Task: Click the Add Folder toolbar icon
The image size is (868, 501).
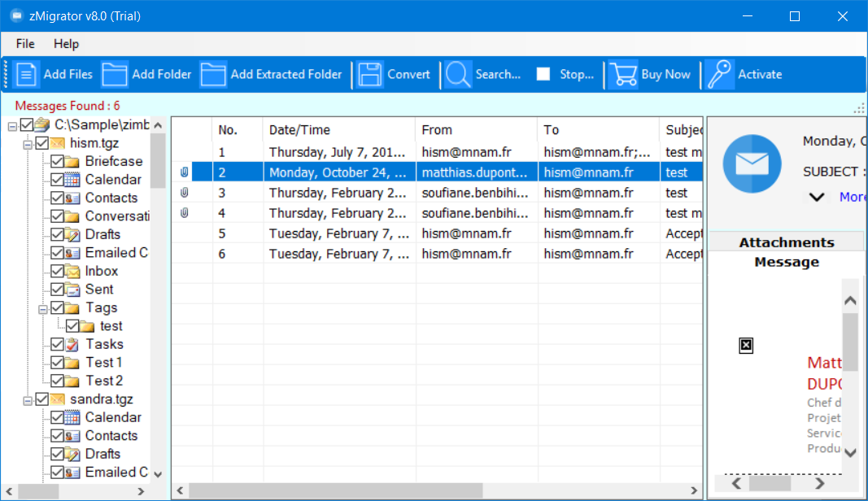Action: pos(115,74)
